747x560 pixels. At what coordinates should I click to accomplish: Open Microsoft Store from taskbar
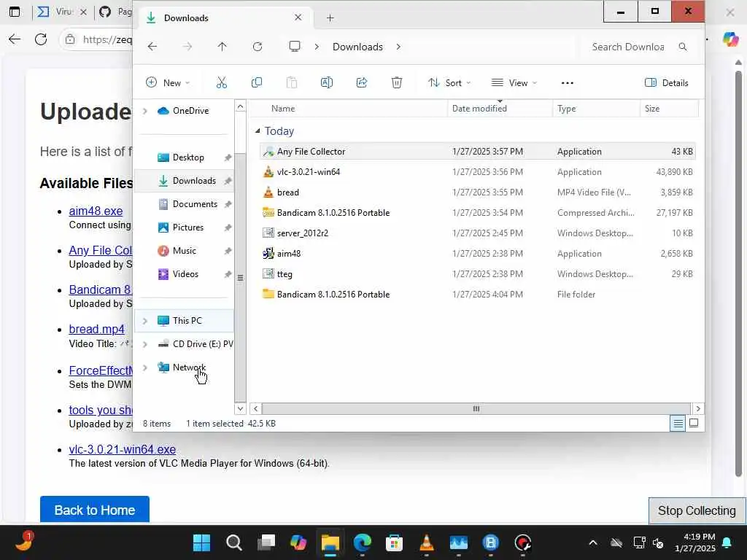coord(394,542)
